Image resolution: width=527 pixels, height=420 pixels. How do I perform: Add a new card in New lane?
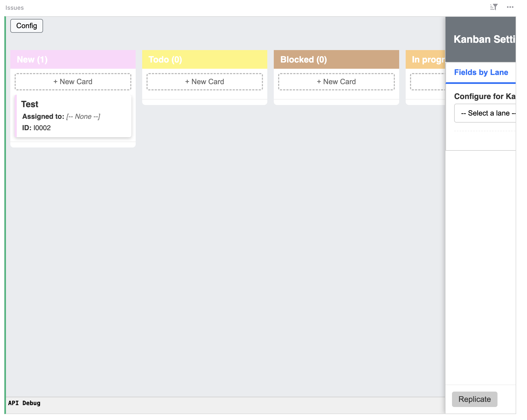[73, 81]
